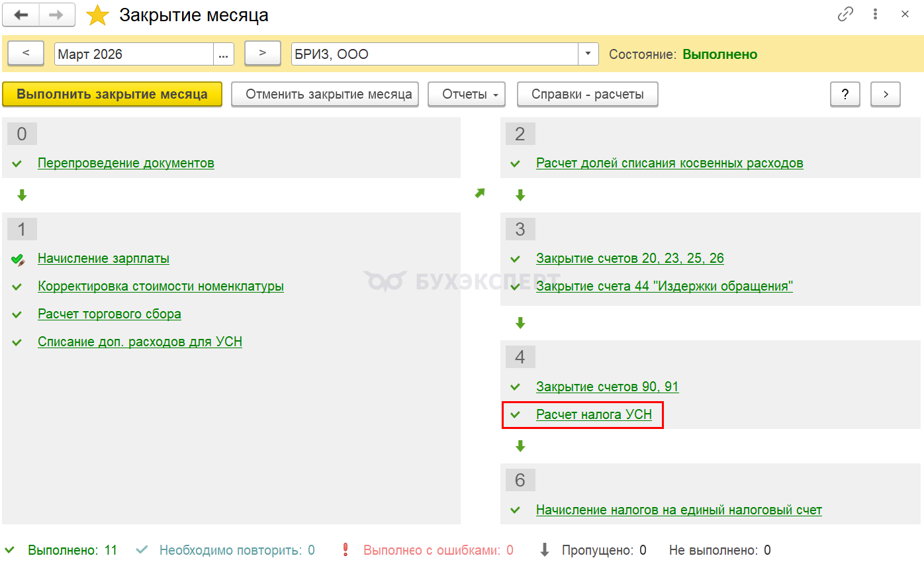Click checkmark beside Закрытие счета 44
Image resolution: width=924 pixels, height=564 pixels.
tap(515, 287)
